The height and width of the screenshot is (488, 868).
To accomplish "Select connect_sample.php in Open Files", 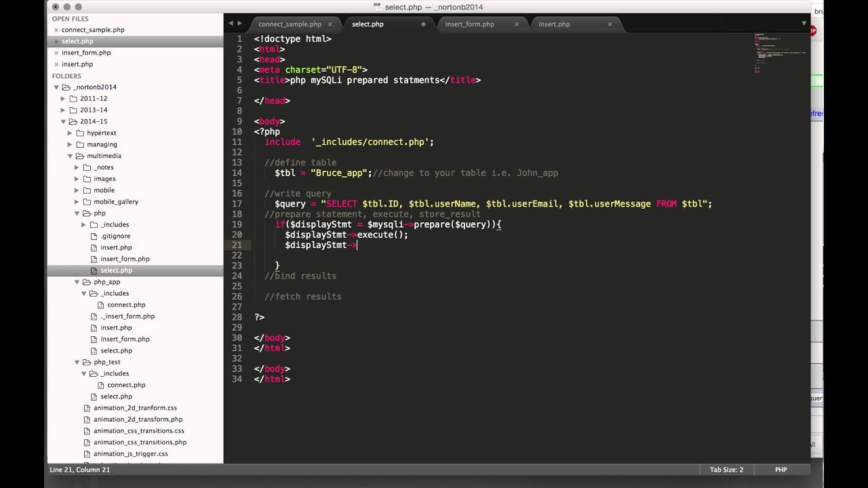I will coord(93,30).
